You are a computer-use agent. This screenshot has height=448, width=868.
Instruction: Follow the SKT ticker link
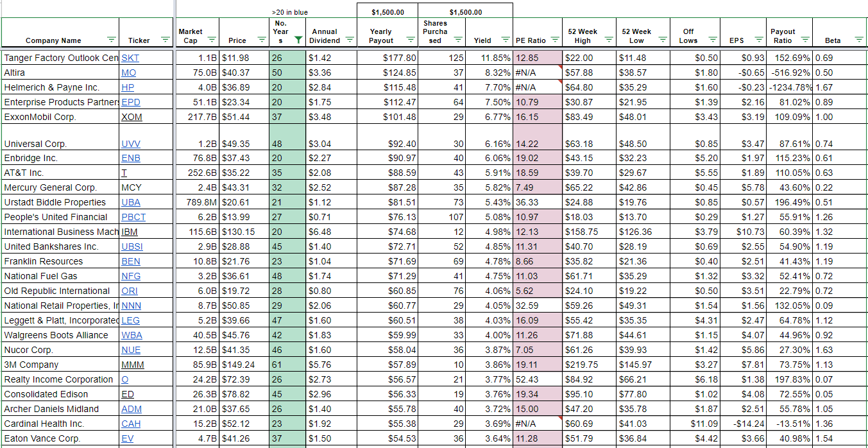pos(130,58)
